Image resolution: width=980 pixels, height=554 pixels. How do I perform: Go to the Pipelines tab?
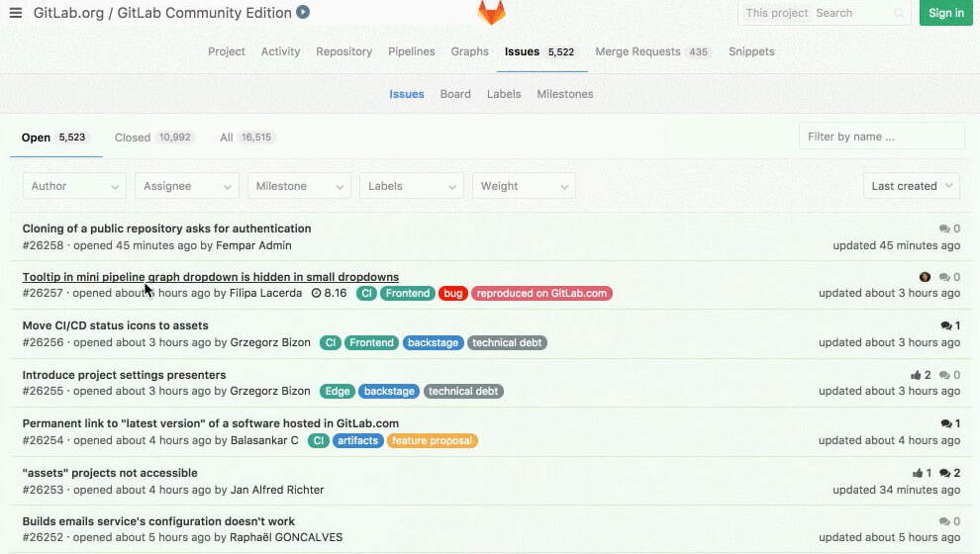pos(411,51)
